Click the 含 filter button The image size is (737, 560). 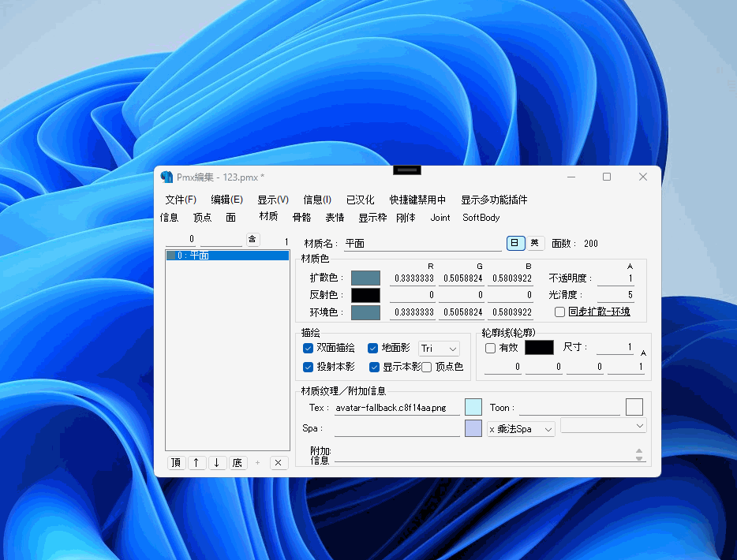tap(253, 240)
